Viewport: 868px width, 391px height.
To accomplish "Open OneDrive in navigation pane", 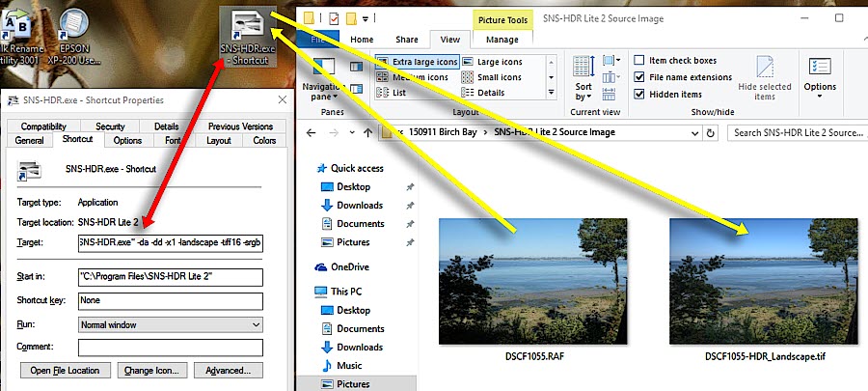I will (342, 267).
